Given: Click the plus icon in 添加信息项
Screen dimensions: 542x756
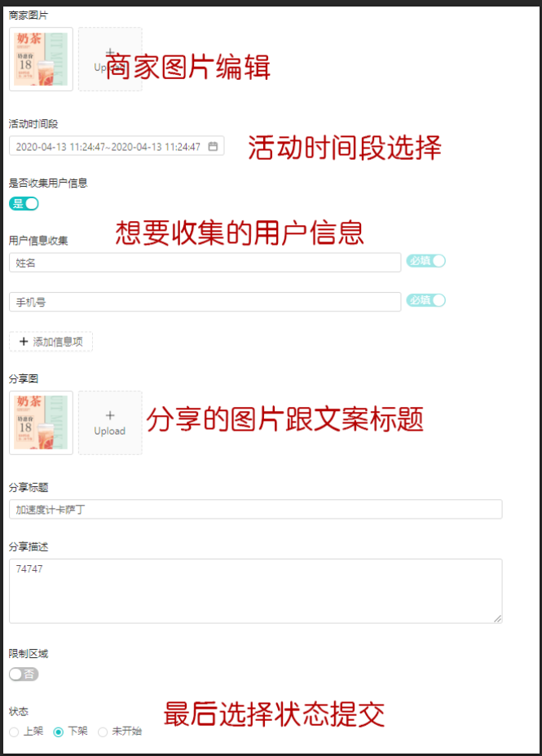Looking at the screenshot, I should pyautogui.click(x=24, y=342).
